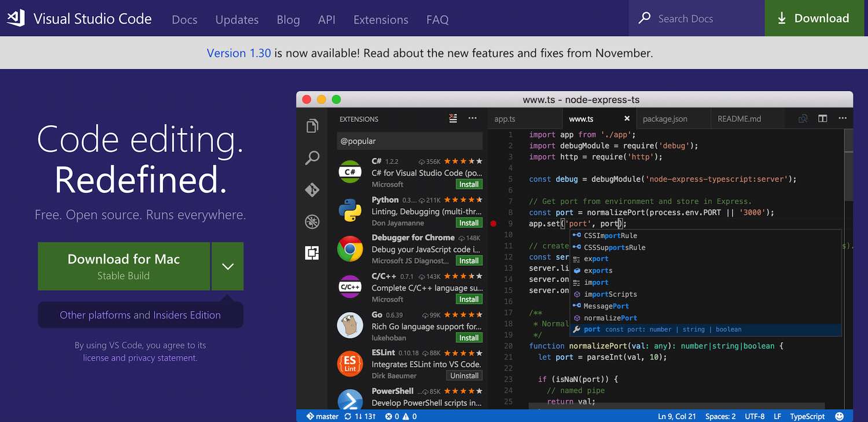Image resolution: width=868 pixels, height=422 pixels.
Task: Open the Source Control git icon
Action: (312, 190)
